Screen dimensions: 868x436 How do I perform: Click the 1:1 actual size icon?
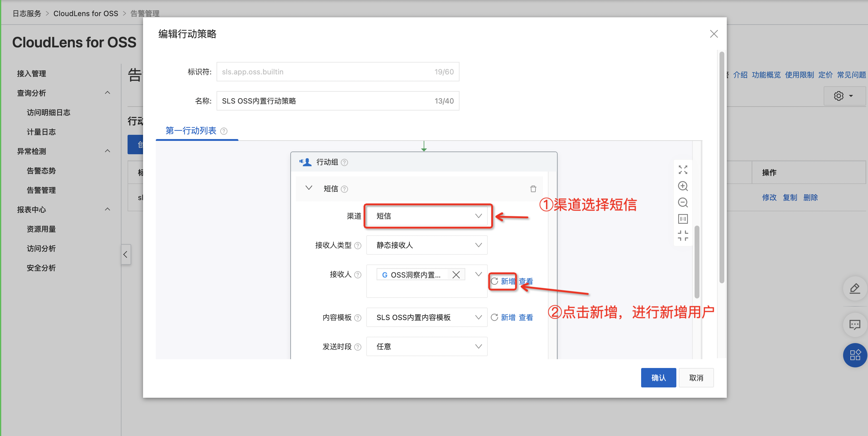(x=683, y=219)
